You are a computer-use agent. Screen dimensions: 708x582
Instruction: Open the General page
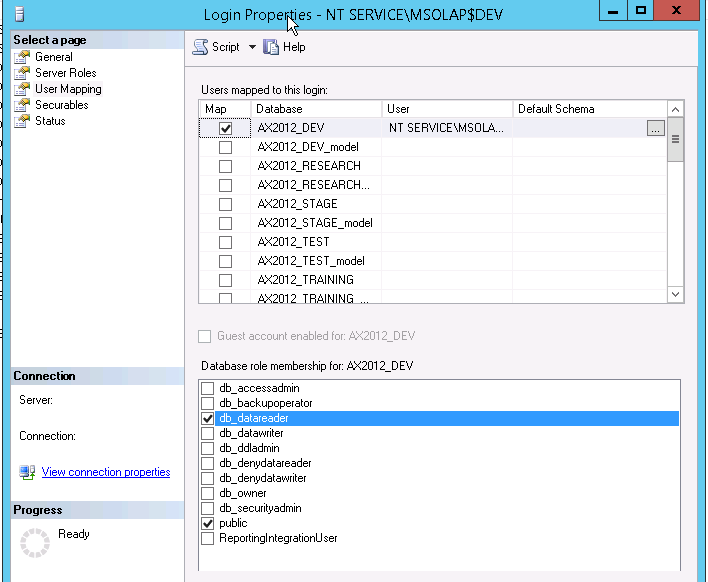pyautogui.click(x=54, y=57)
